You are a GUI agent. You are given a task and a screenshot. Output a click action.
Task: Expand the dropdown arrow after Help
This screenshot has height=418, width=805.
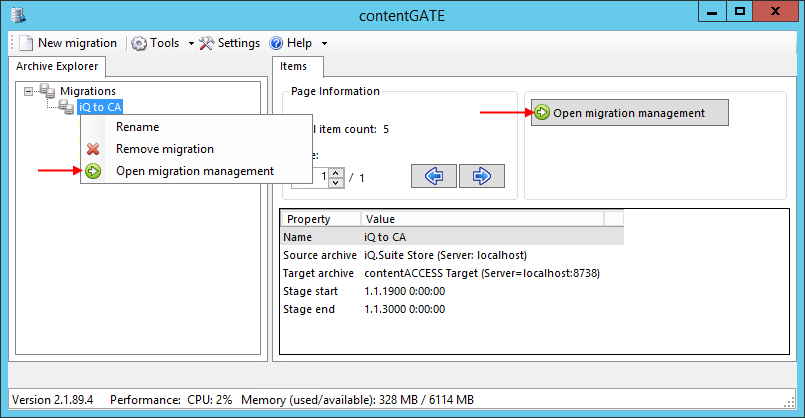(x=324, y=44)
